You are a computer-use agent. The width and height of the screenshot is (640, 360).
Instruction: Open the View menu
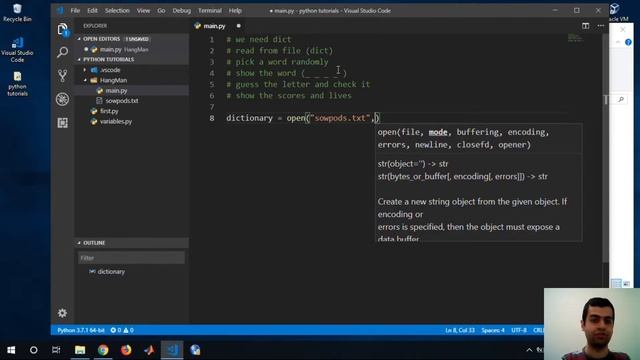(x=143, y=11)
